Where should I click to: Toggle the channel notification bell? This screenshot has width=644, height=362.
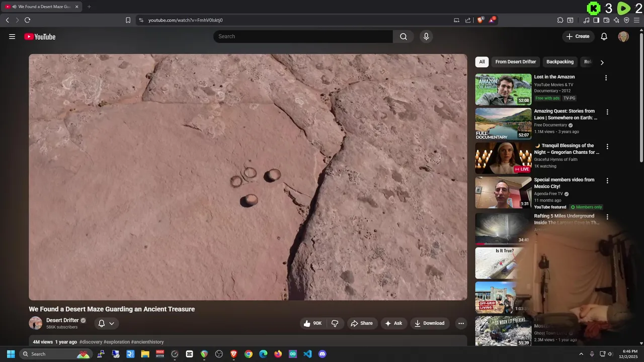[x=102, y=323]
